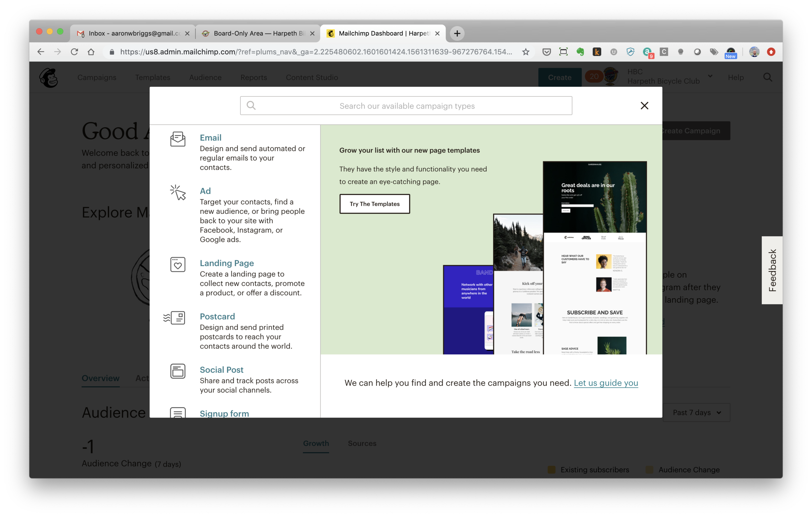Click the tags extension icon
Screen dimensions: 812x517
(714, 52)
